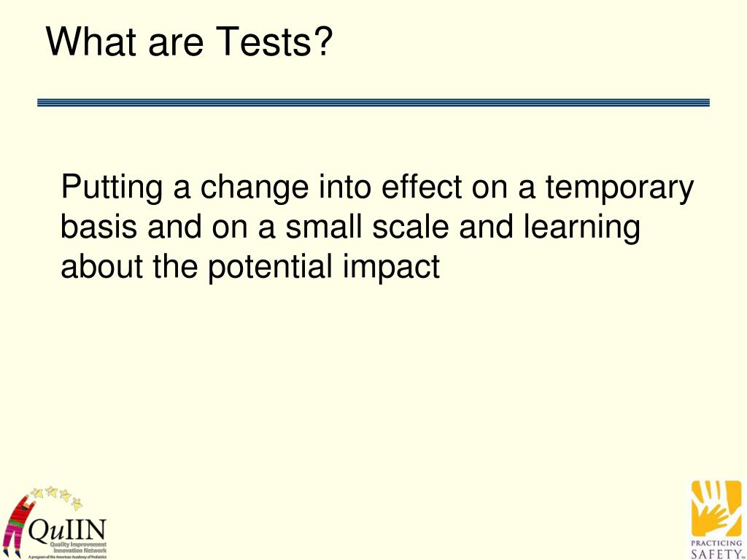Click the word "learning" in second line

pos(581,228)
